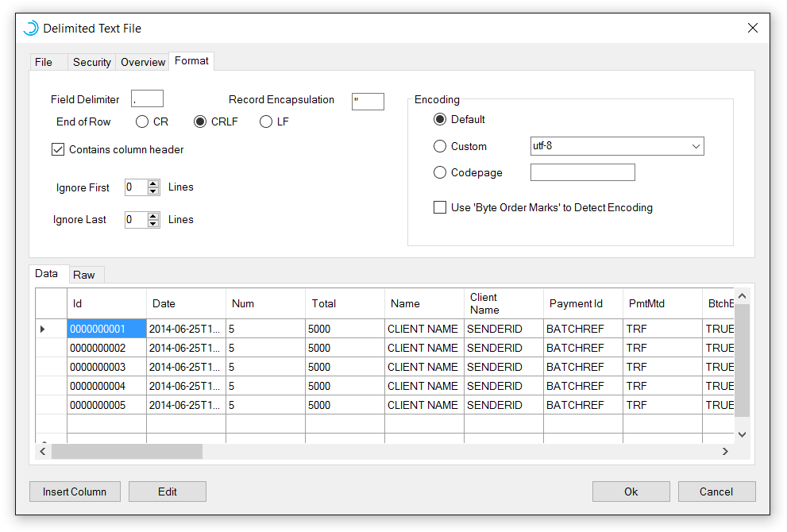Click the Codepage text field
Screen dimensions: 787x532
583,172
